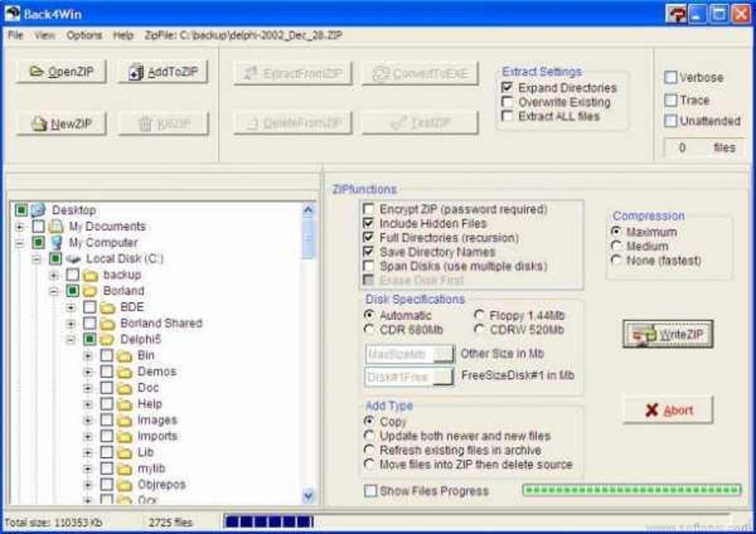This screenshot has width=756, height=534.
Task: Click the My Documents folder icon
Action: tap(56, 226)
